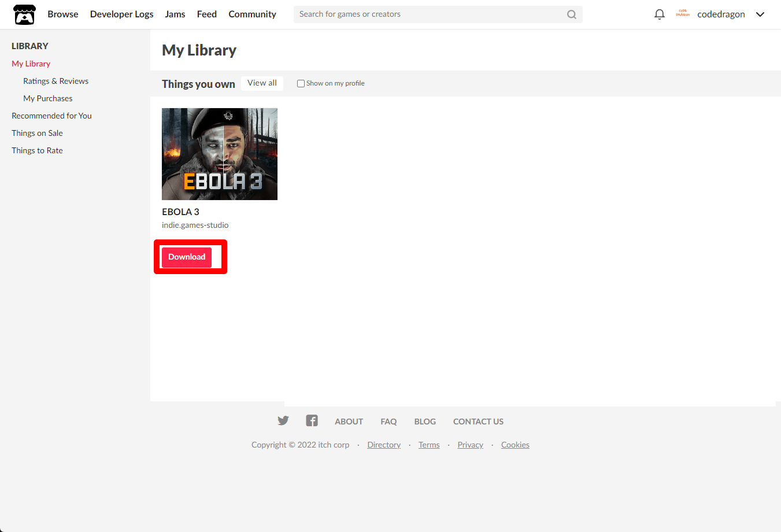Click the View all button
Viewport: 781px width, 532px height.
click(262, 83)
